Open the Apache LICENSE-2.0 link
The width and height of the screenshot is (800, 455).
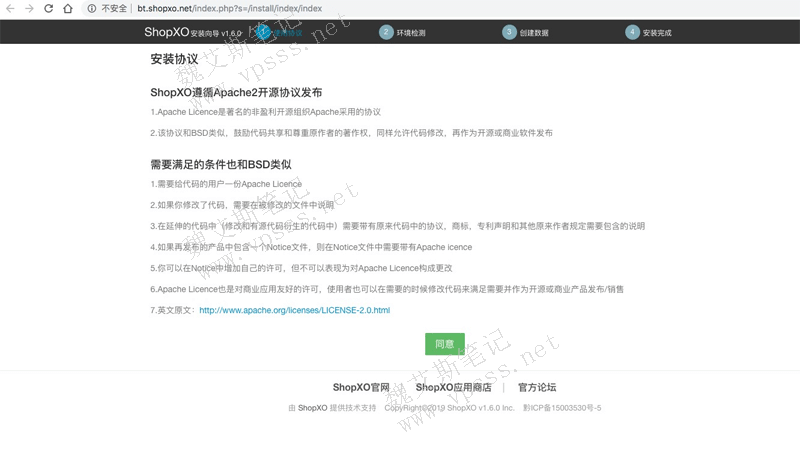294,310
